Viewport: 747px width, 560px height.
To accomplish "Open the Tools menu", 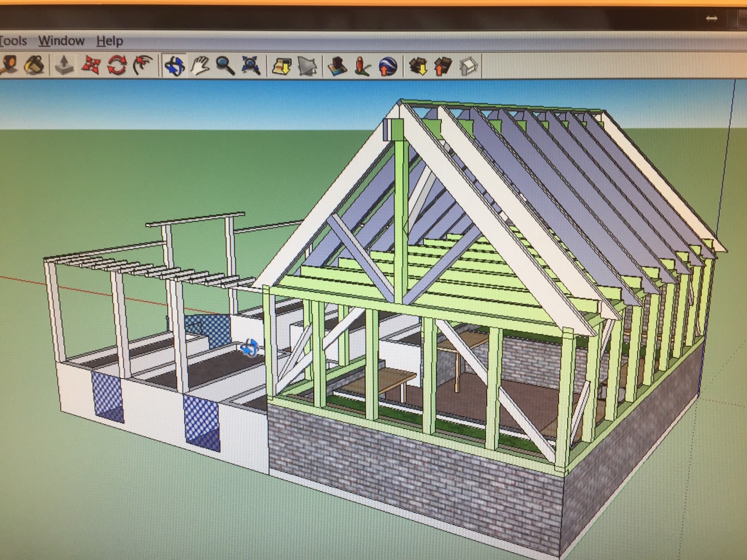I will tap(13, 41).
